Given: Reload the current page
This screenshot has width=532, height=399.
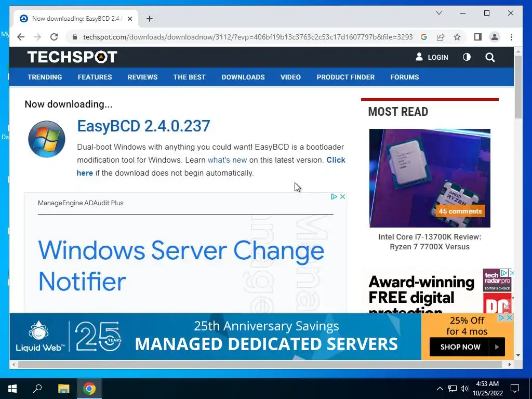Looking at the screenshot, I should (x=54, y=37).
